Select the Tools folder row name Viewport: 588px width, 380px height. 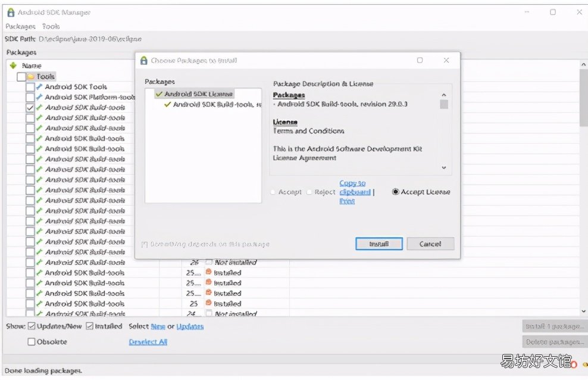coord(46,76)
